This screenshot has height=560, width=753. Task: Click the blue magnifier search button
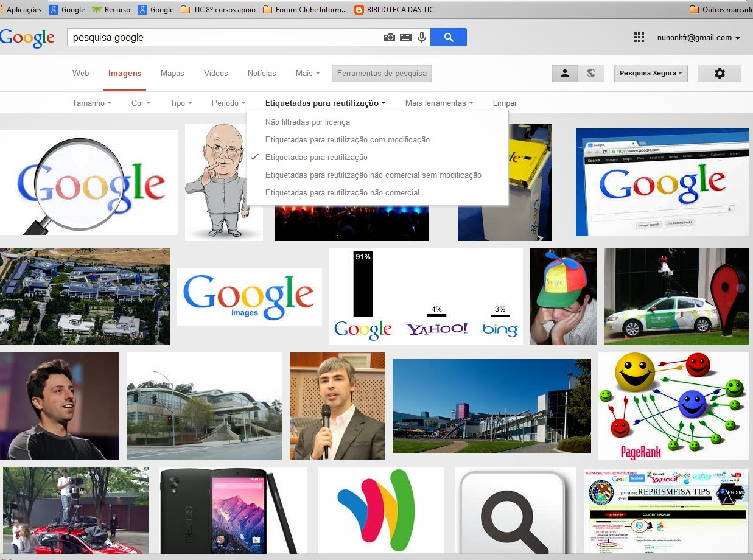coord(449,37)
